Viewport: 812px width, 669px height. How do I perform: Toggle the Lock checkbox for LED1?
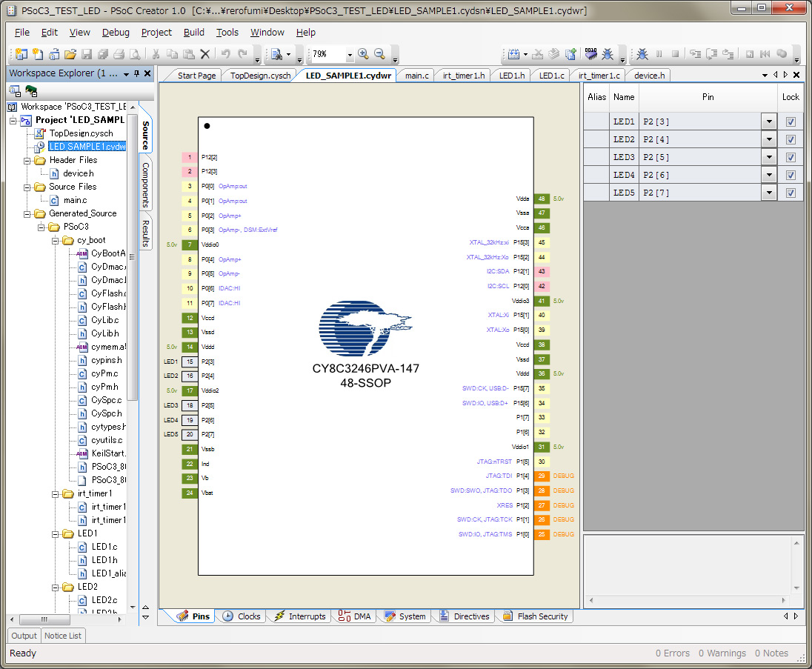pyautogui.click(x=791, y=122)
